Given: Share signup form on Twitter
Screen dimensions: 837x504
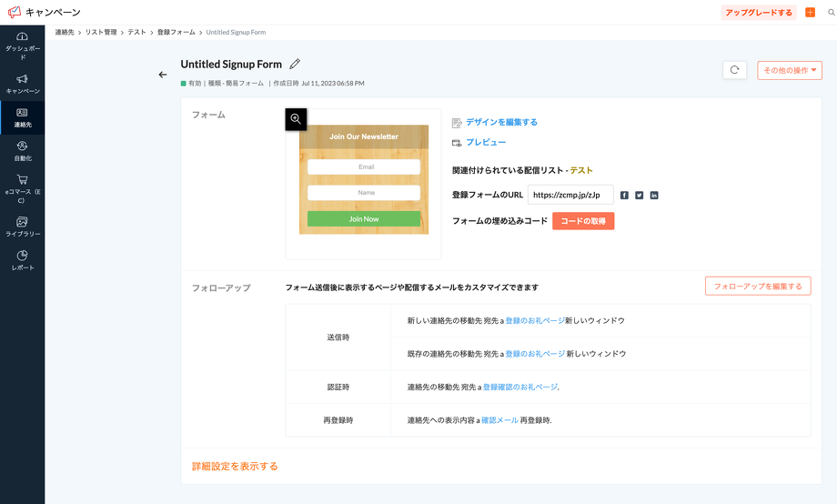Looking at the screenshot, I should tap(640, 196).
